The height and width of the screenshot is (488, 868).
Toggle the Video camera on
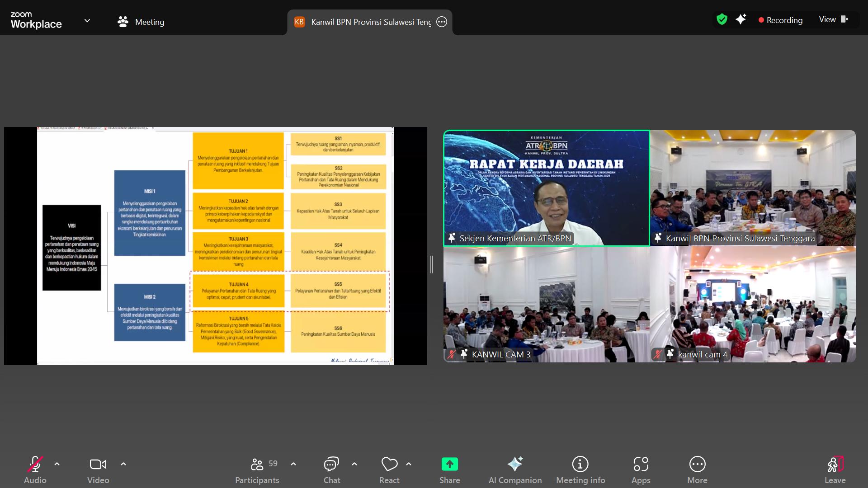pos(98,464)
